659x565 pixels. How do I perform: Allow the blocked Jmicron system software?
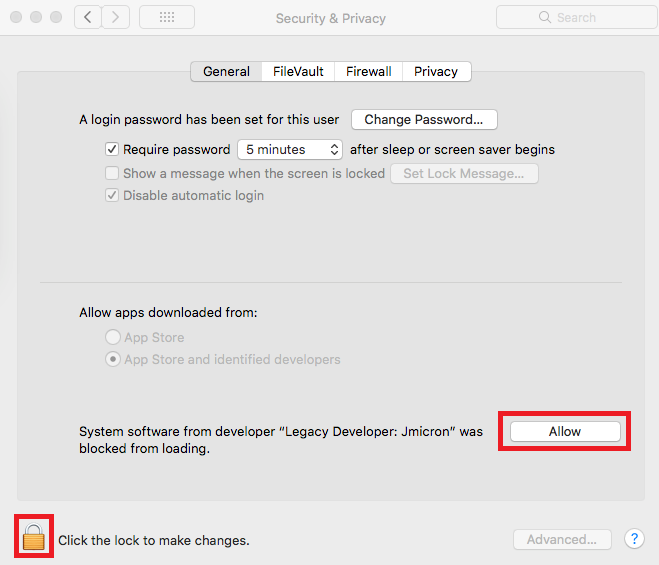tap(565, 431)
